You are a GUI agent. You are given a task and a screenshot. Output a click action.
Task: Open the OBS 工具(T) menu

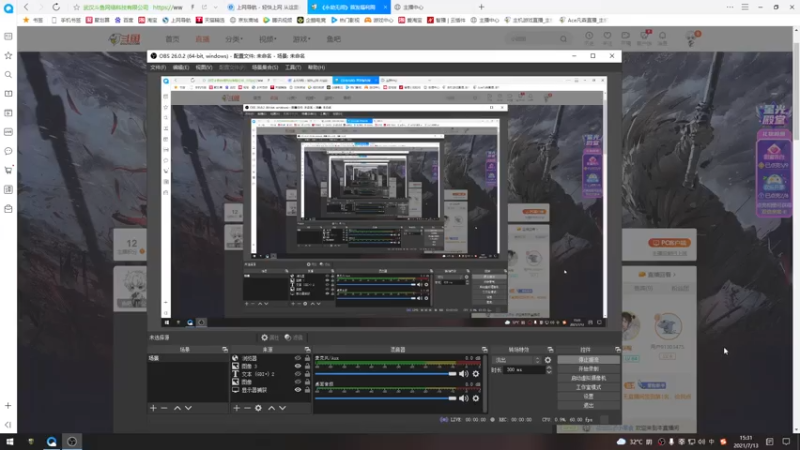tap(293, 67)
